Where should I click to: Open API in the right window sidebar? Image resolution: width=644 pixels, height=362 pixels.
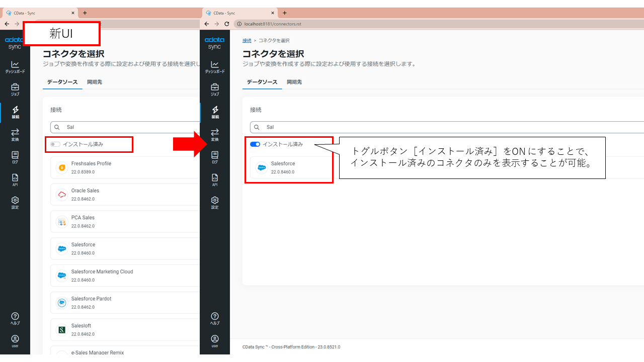(215, 180)
